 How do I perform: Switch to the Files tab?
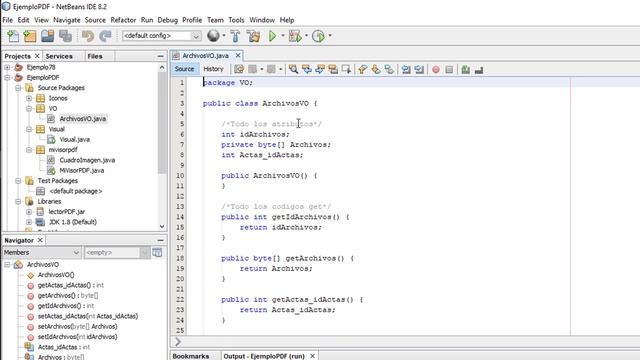pos(95,56)
